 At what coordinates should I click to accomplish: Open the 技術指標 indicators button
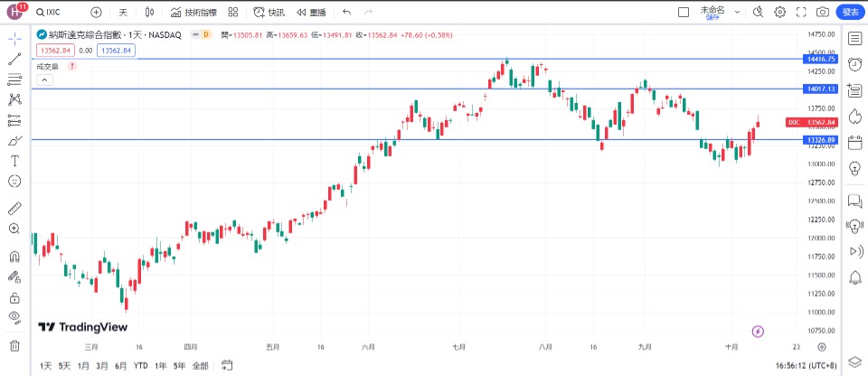(193, 12)
